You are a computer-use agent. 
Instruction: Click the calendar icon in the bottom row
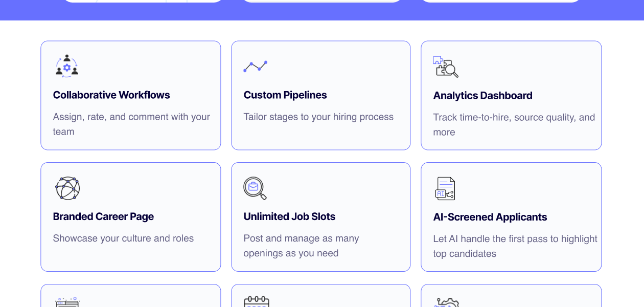257,302
